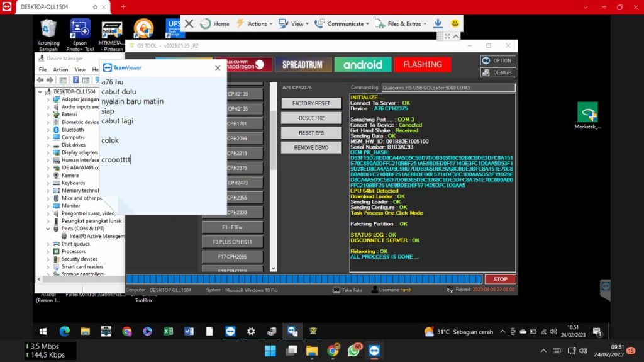Show hidden remote tray icons chevron
This screenshot has height=362, width=644.
point(502,332)
